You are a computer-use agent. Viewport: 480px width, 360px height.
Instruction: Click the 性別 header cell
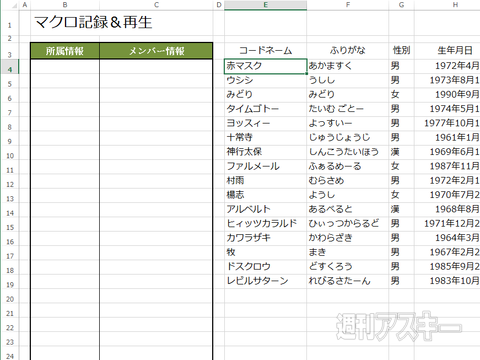[x=401, y=51]
